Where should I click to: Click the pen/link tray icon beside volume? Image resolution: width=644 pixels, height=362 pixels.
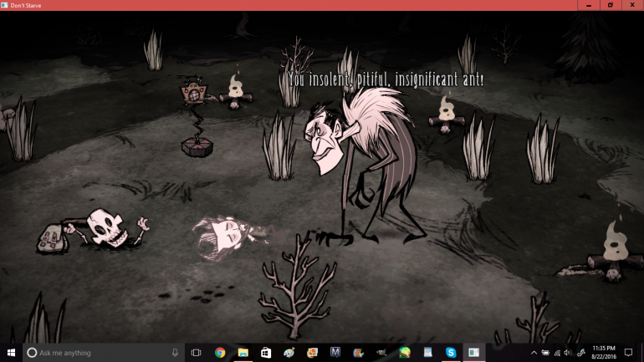581,353
